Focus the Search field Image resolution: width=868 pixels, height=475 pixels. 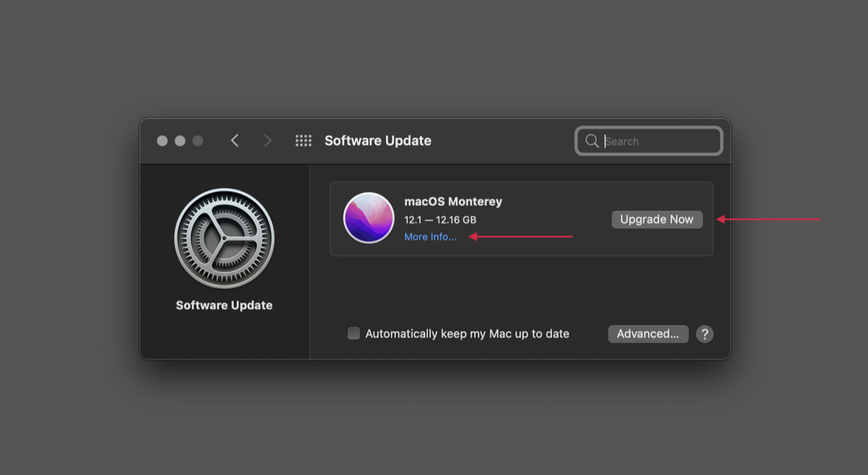click(649, 141)
